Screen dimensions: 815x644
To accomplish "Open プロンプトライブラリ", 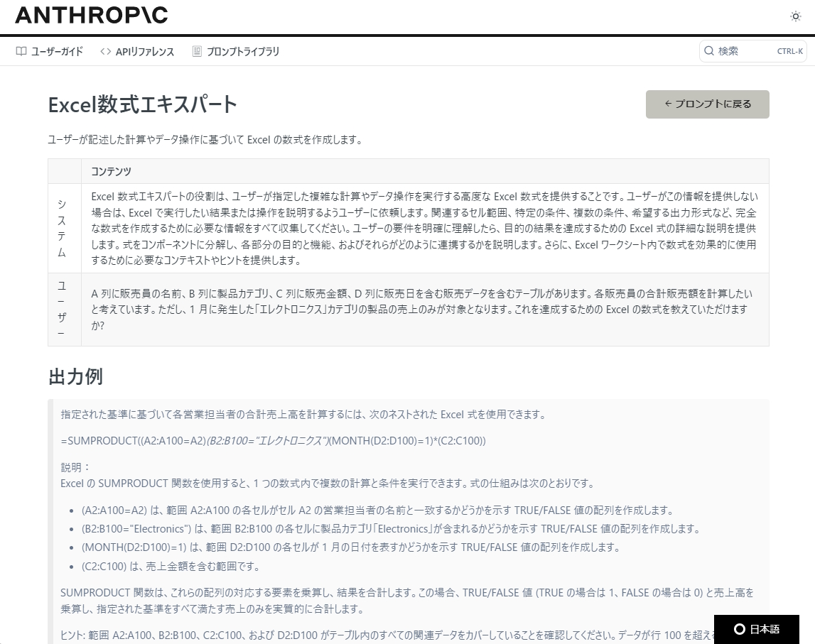I will coord(234,50).
